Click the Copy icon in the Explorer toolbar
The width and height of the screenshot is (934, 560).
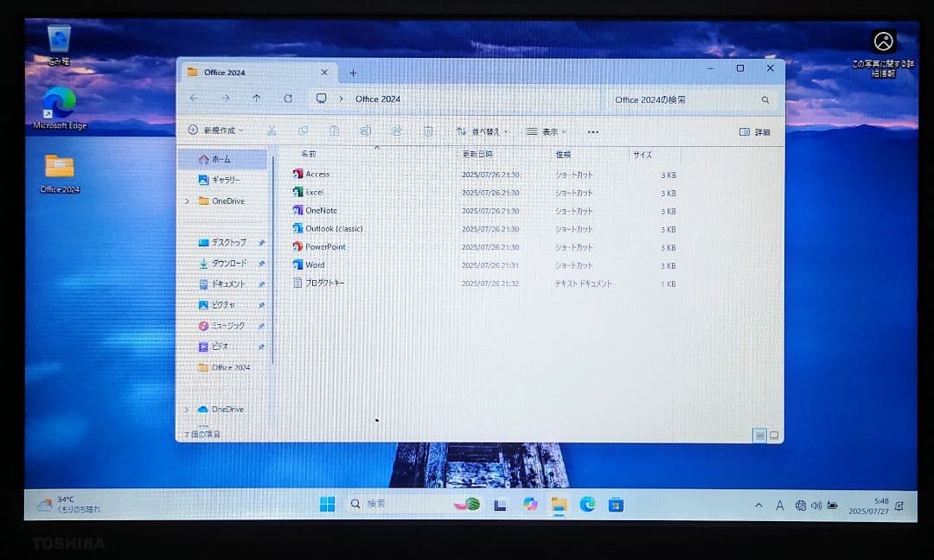click(x=303, y=130)
